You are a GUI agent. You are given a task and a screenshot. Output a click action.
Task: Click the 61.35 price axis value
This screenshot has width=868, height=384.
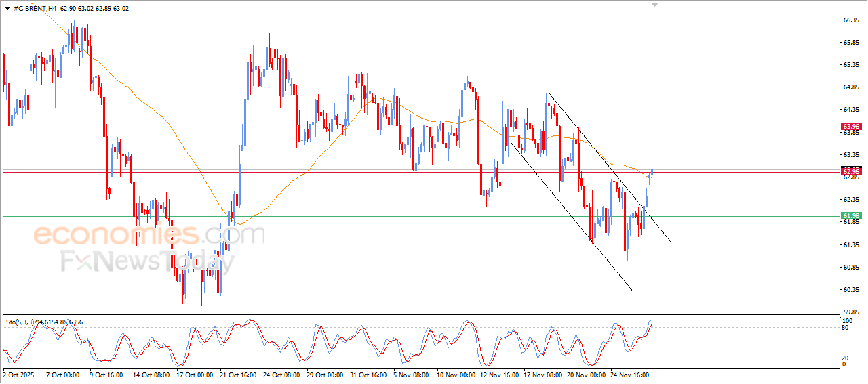(x=851, y=244)
